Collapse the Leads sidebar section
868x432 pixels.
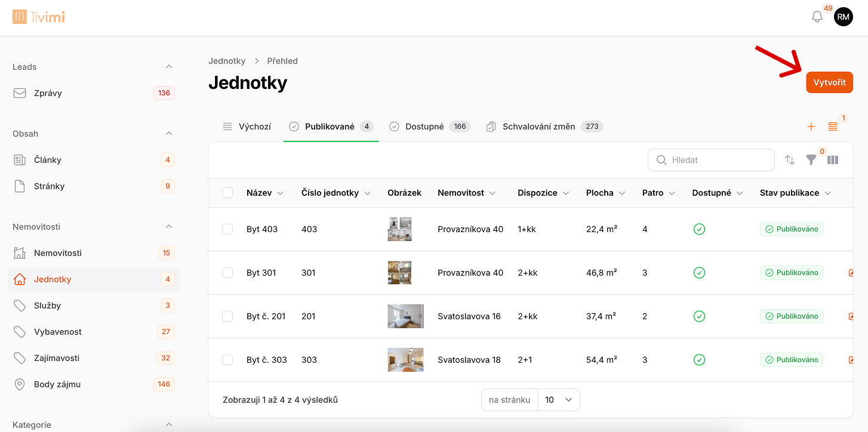click(169, 67)
